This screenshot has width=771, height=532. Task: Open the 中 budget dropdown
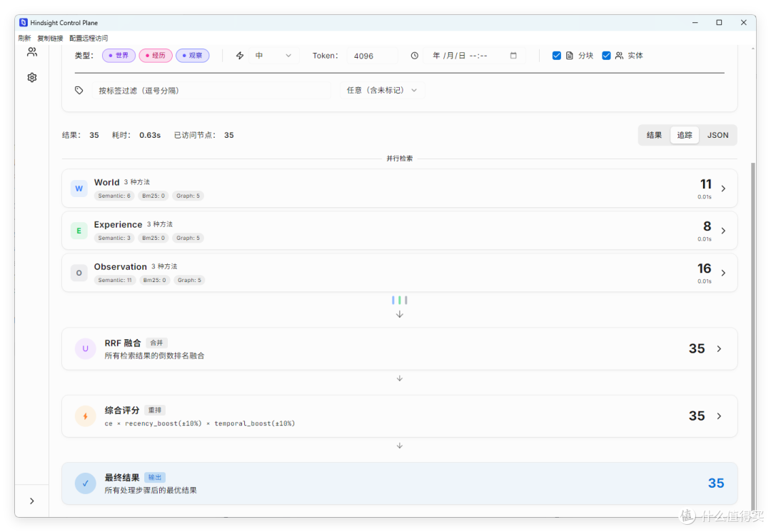273,56
